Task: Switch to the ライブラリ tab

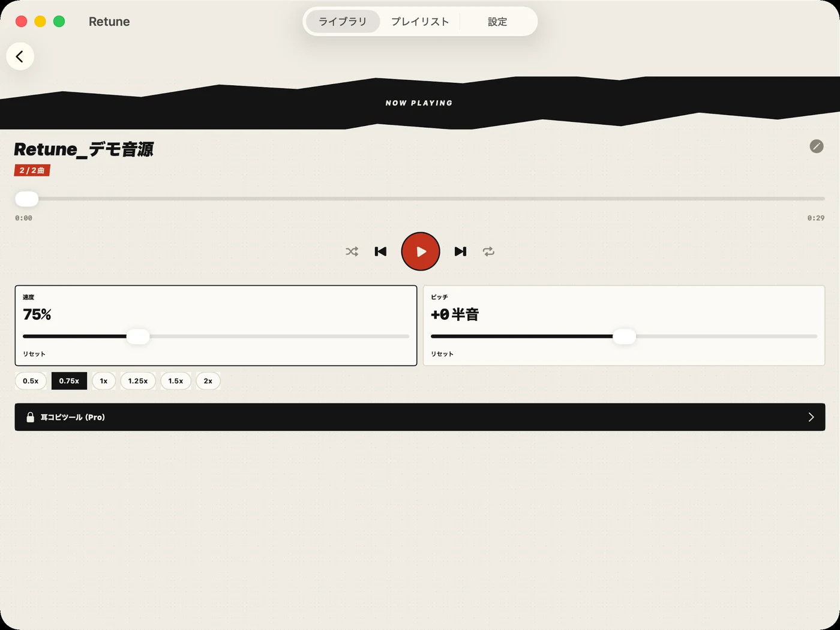Action: pyautogui.click(x=343, y=22)
